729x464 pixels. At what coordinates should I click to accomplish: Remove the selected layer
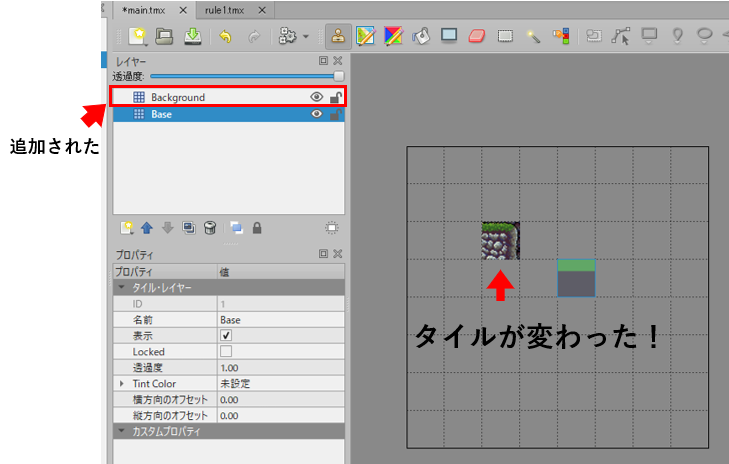click(210, 228)
